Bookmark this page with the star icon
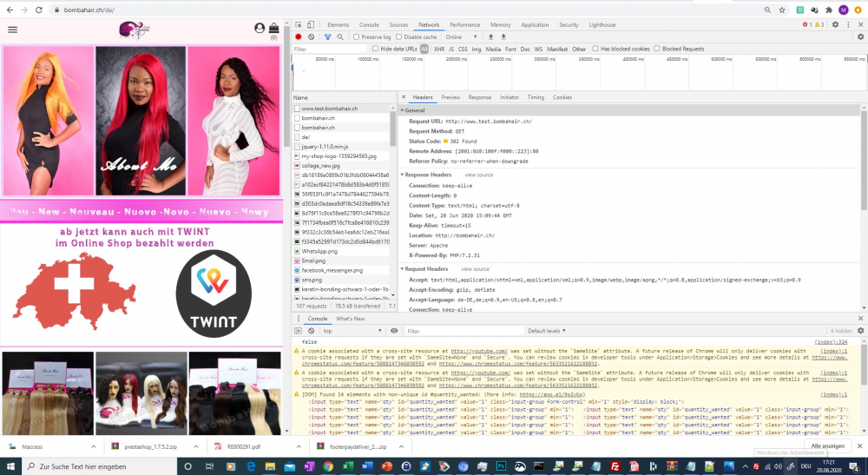The width and height of the screenshot is (868, 475). pyautogui.click(x=782, y=10)
